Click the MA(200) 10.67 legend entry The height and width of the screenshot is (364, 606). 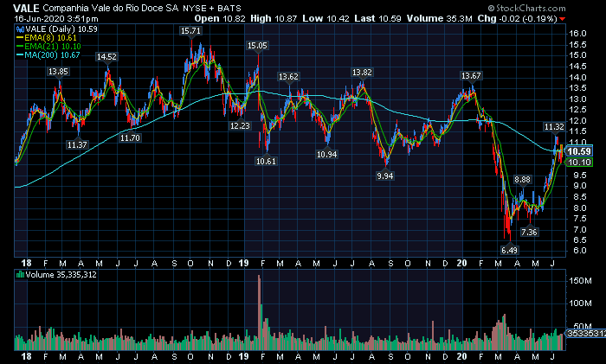click(x=52, y=54)
